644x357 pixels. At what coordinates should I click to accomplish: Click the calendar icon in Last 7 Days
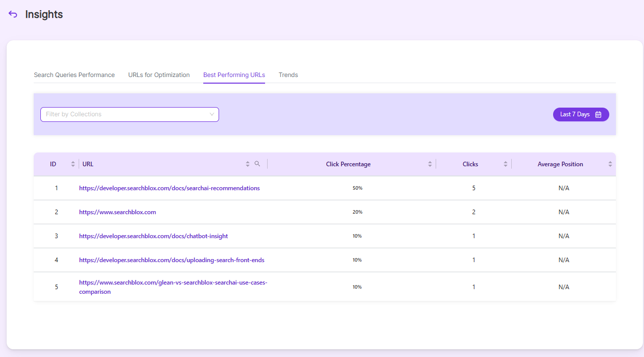tap(598, 114)
